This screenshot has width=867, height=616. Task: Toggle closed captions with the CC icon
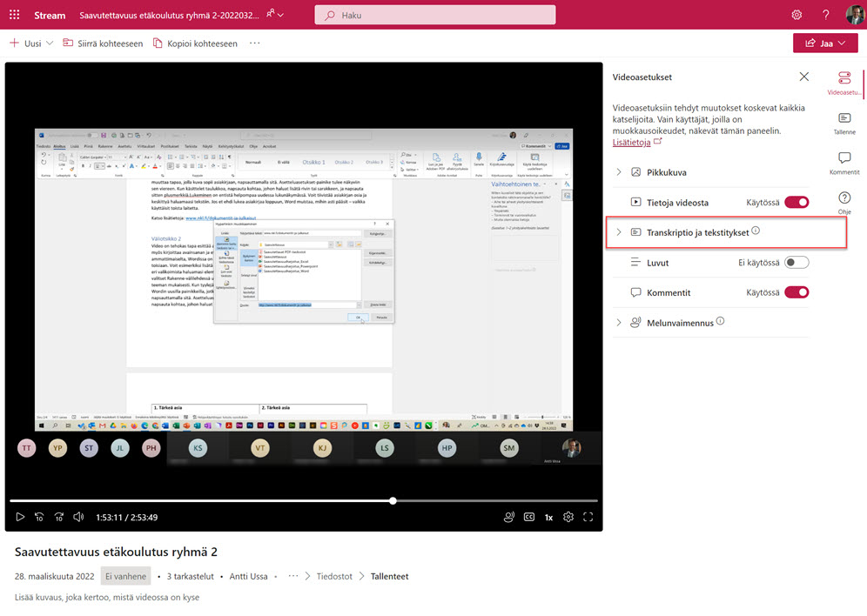[528, 517]
